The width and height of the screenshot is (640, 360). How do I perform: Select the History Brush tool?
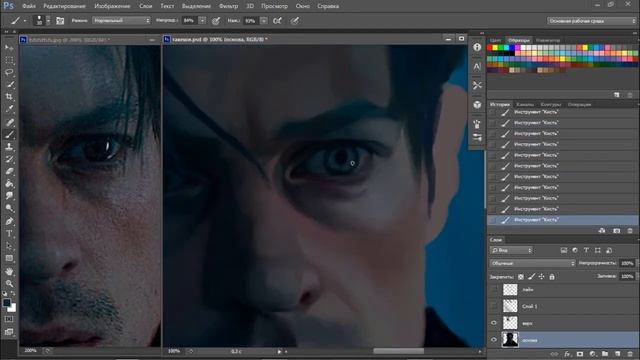(x=9, y=159)
